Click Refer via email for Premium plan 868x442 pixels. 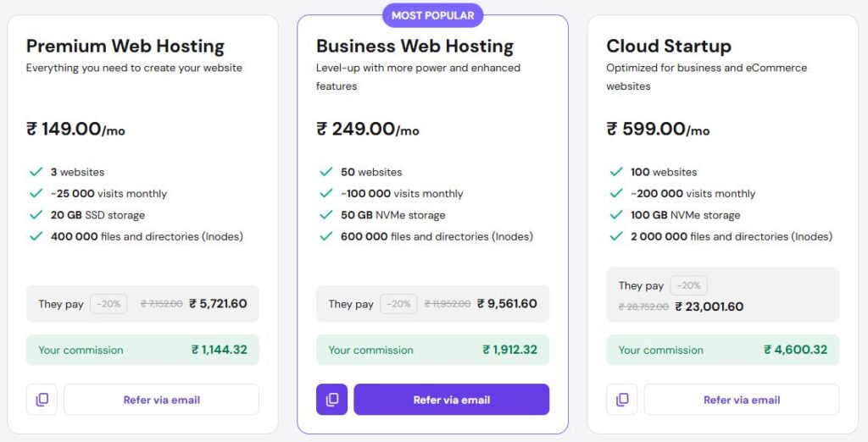(161, 400)
